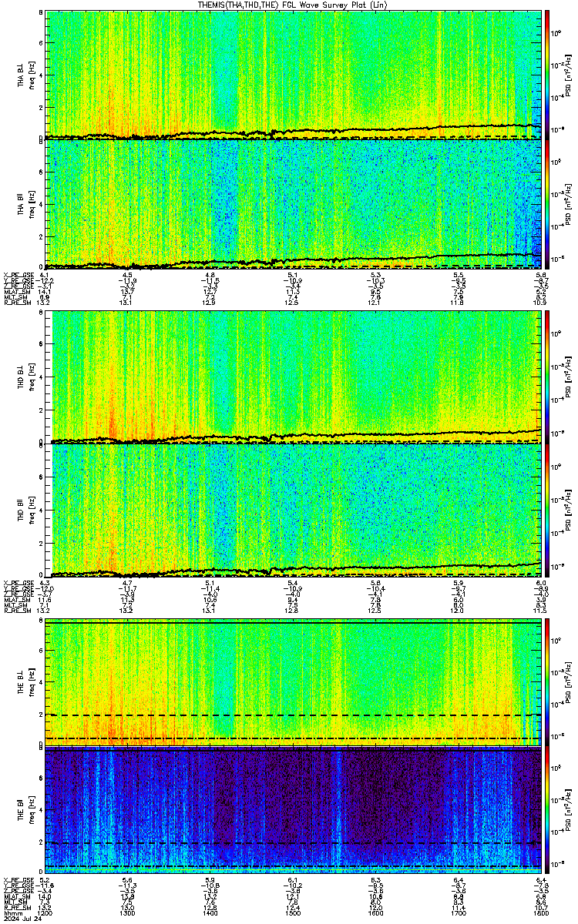Viewport: 578px width, 924px height.
Task: Click the THD B-parallel PSD color bar
Action: point(548,509)
